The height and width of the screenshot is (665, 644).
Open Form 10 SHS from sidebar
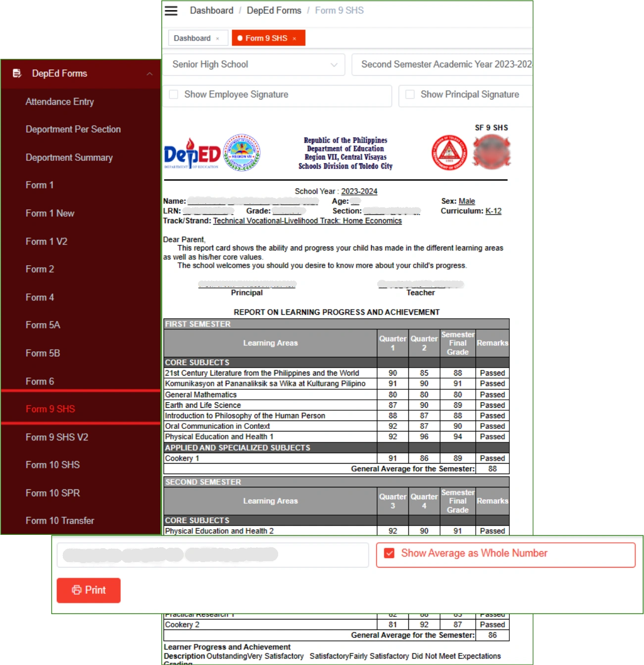pos(52,465)
